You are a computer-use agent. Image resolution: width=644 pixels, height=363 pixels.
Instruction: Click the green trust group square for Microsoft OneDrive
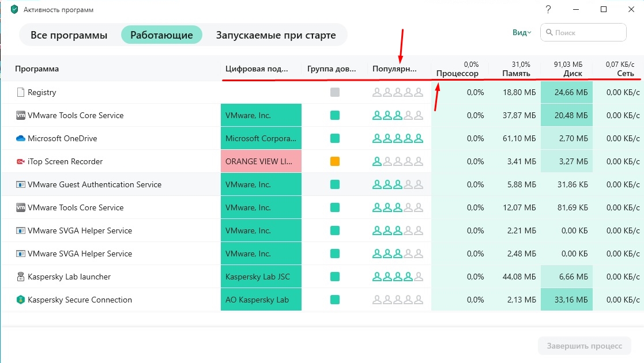[335, 138]
